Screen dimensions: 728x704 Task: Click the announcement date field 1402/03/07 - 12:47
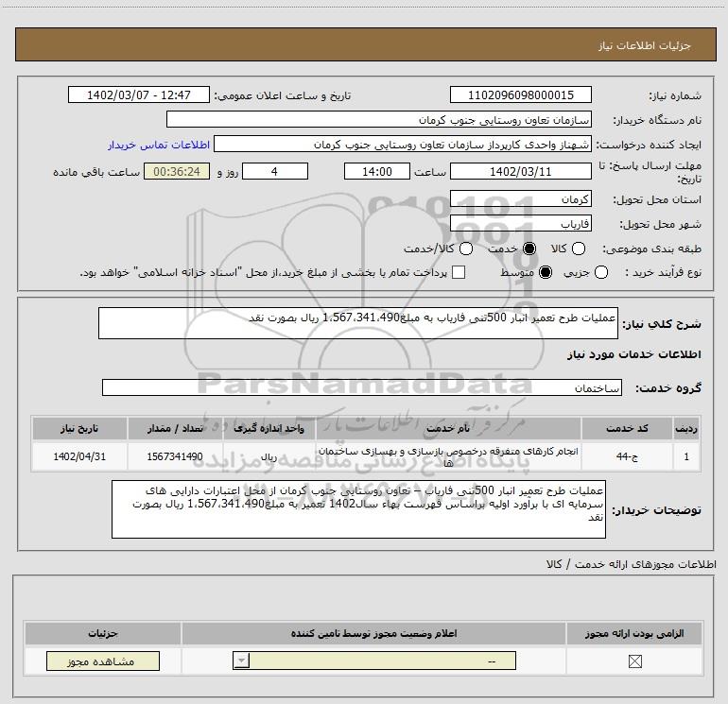tap(139, 94)
